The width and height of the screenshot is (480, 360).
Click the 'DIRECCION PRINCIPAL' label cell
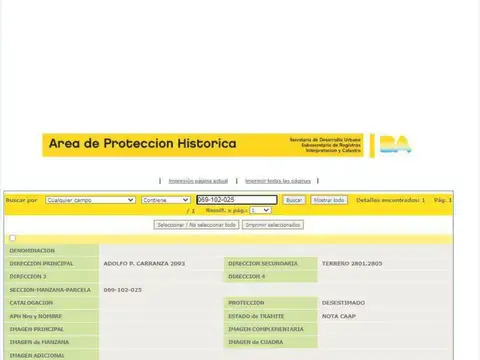(x=52, y=263)
